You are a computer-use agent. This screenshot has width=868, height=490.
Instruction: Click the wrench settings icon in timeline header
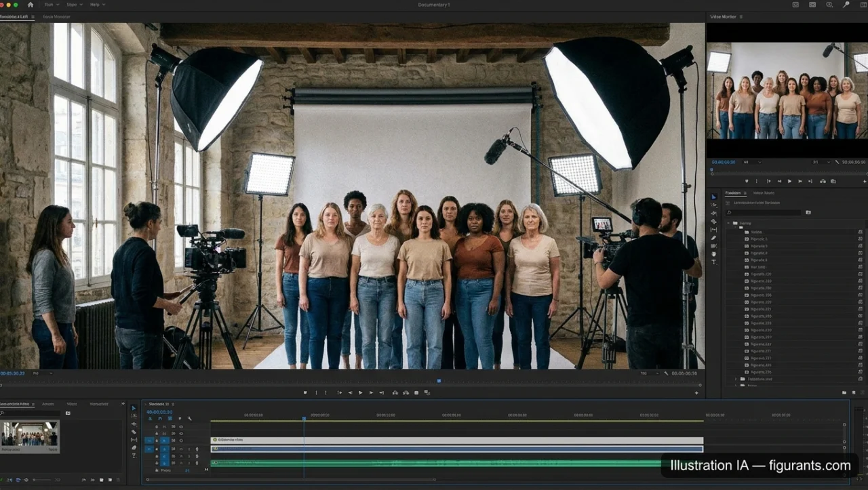pos(189,419)
